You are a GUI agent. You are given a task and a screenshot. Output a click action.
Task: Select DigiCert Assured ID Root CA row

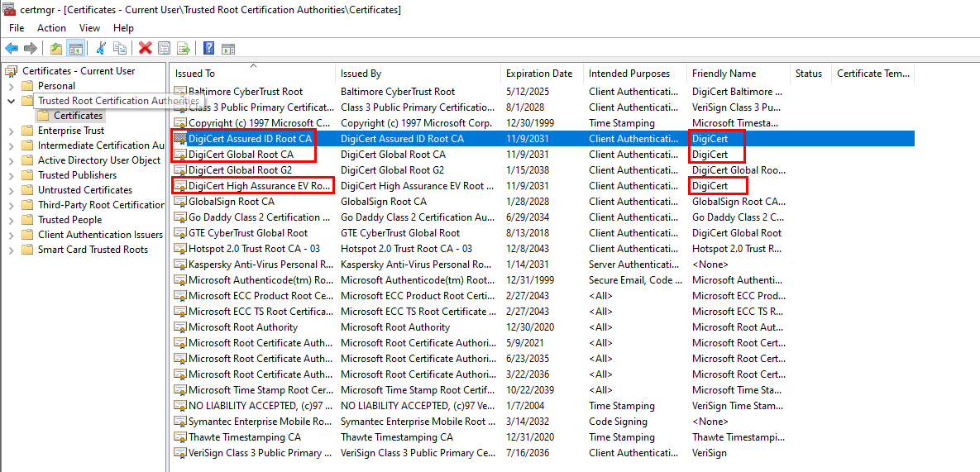[x=543, y=139]
